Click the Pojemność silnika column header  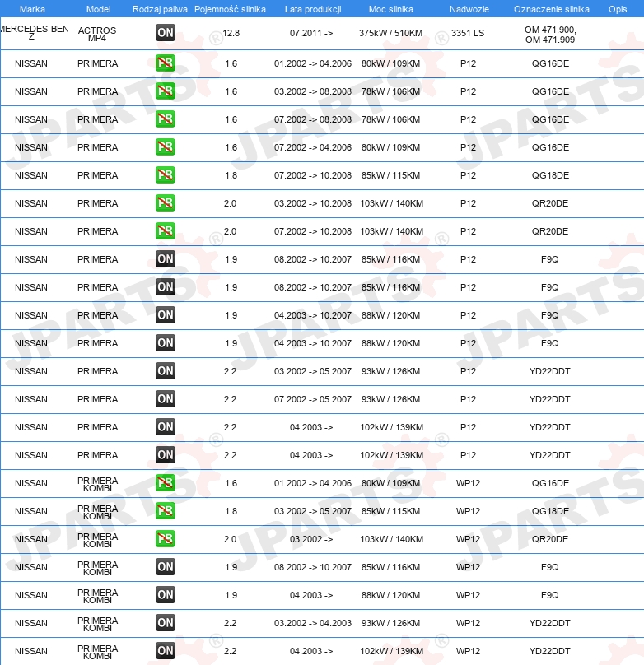[x=230, y=9]
